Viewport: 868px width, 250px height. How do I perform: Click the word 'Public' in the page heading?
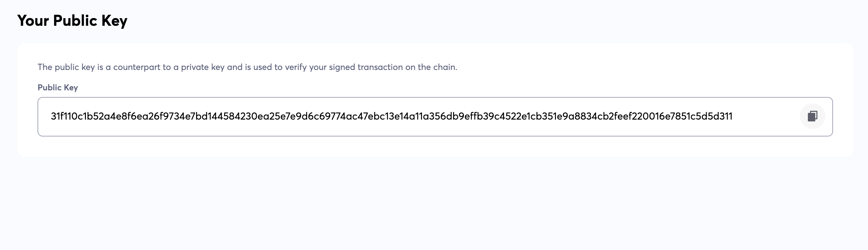[x=75, y=21]
